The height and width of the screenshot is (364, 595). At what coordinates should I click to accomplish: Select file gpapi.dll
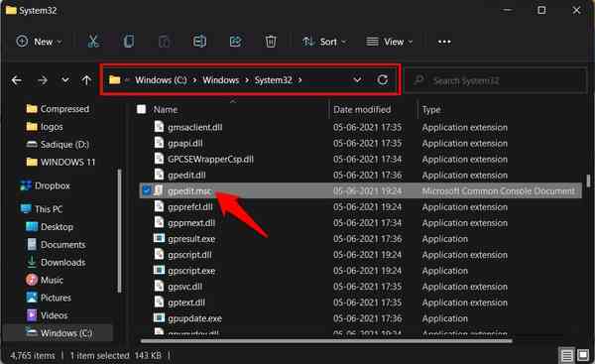pos(185,143)
